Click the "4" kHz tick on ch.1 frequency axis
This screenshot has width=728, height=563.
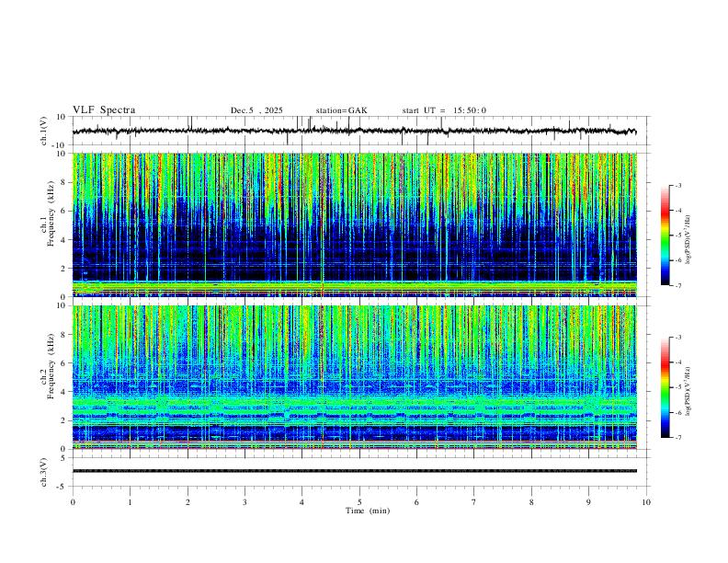63,240
